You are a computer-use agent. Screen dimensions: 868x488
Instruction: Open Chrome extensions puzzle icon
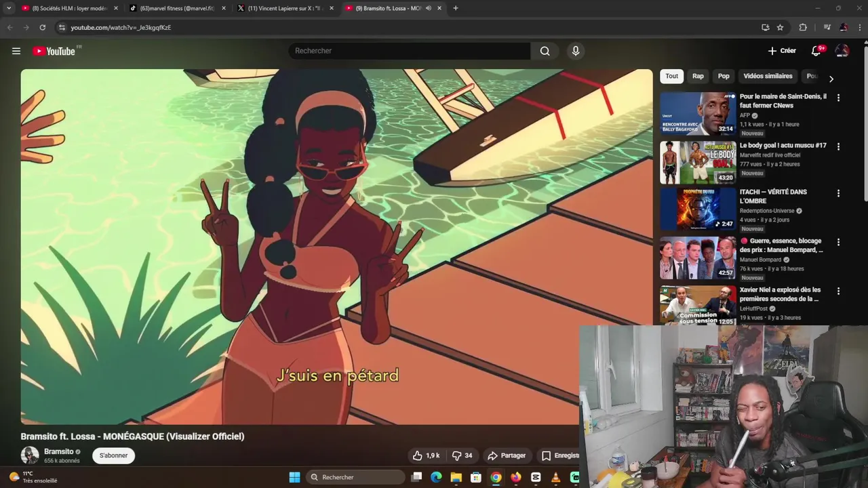click(803, 27)
